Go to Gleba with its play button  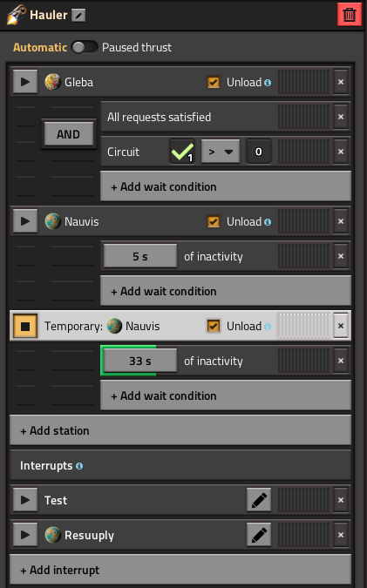(25, 82)
